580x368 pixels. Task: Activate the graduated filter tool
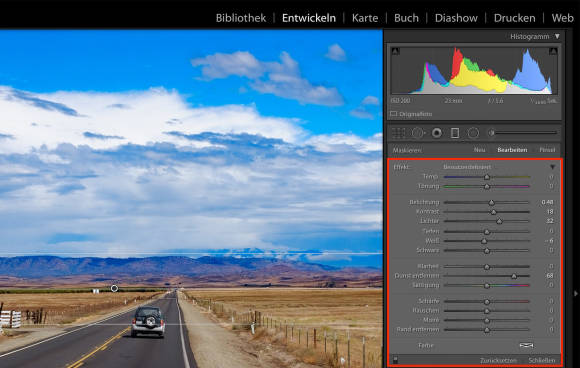click(x=455, y=133)
